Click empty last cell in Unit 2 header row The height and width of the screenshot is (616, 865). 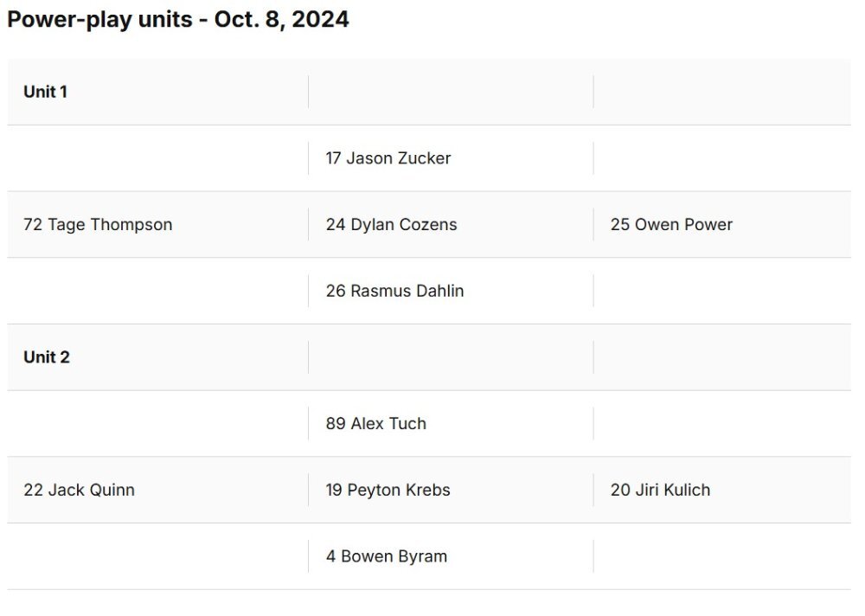(x=722, y=357)
